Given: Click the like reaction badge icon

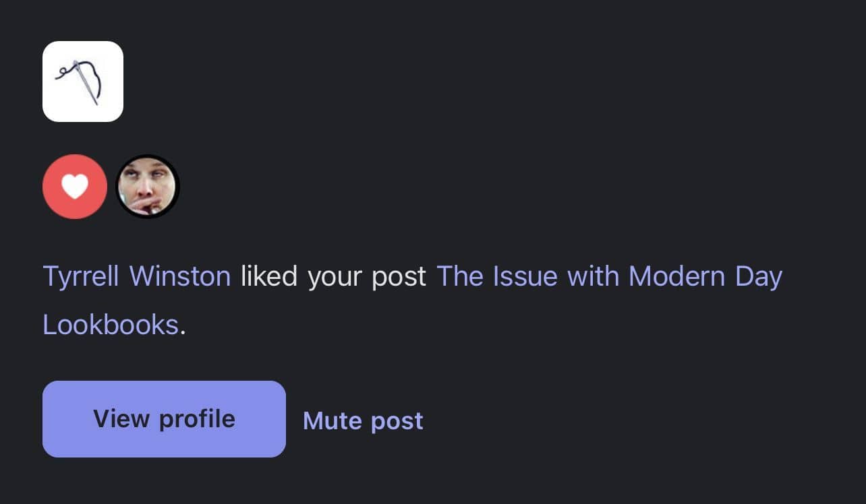Looking at the screenshot, I should tap(75, 187).
